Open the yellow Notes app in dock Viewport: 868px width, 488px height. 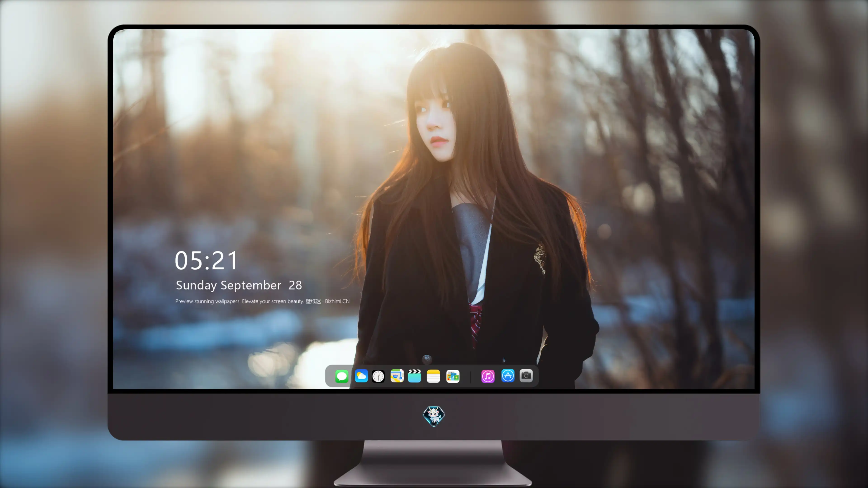point(433,376)
